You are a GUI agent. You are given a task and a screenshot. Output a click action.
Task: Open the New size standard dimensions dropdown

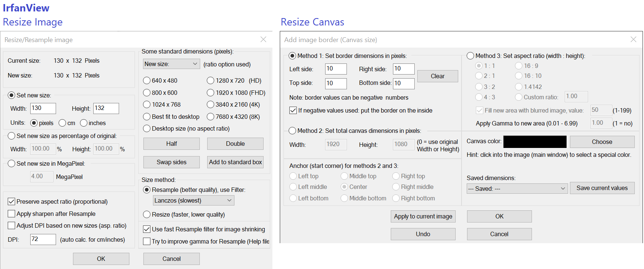[x=171, y=64]
